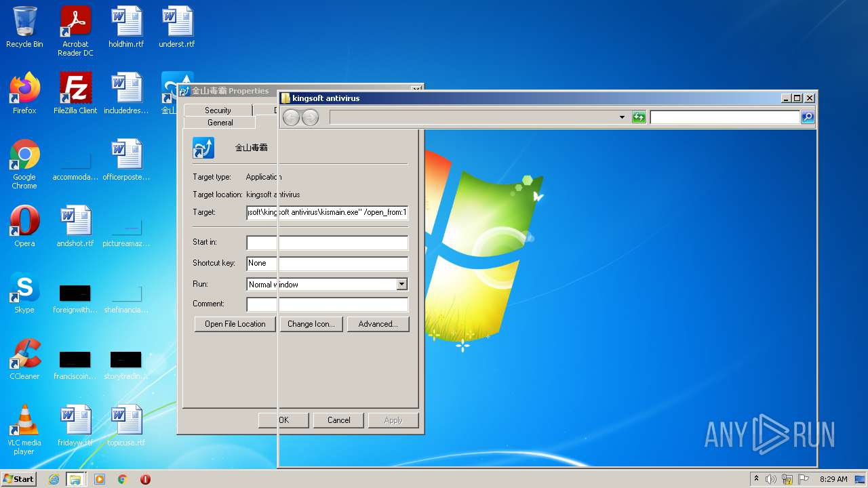Viewport: 868px width, 488px height.
Task: Click the Explorer search box
Action: 725,118
